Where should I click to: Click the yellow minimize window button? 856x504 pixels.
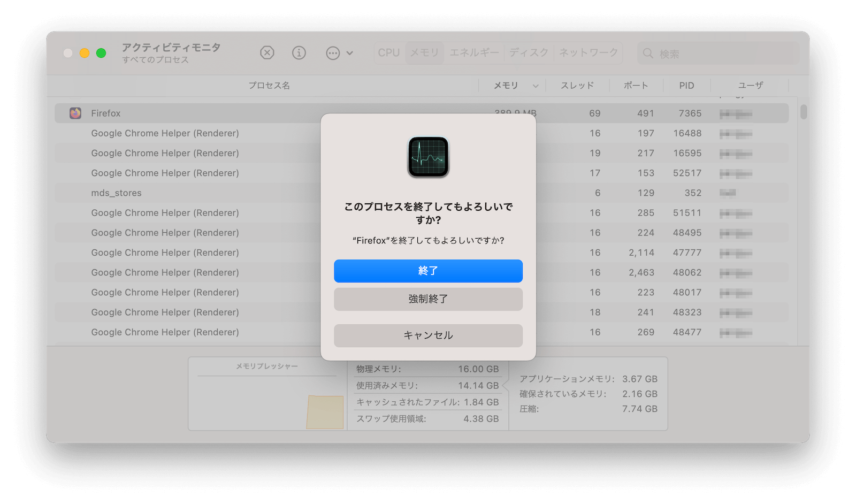pyautogui.click(x=85, y=53)
